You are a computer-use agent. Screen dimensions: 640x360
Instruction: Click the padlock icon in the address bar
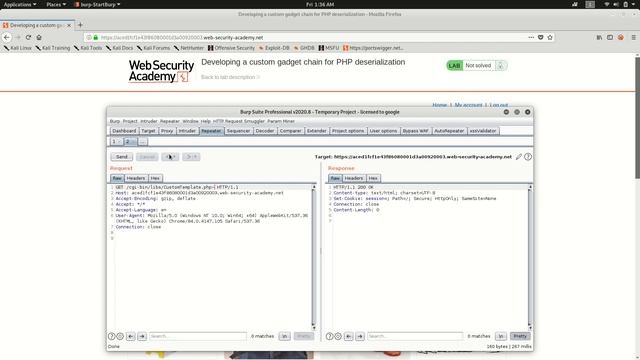[x=96, y=37]
